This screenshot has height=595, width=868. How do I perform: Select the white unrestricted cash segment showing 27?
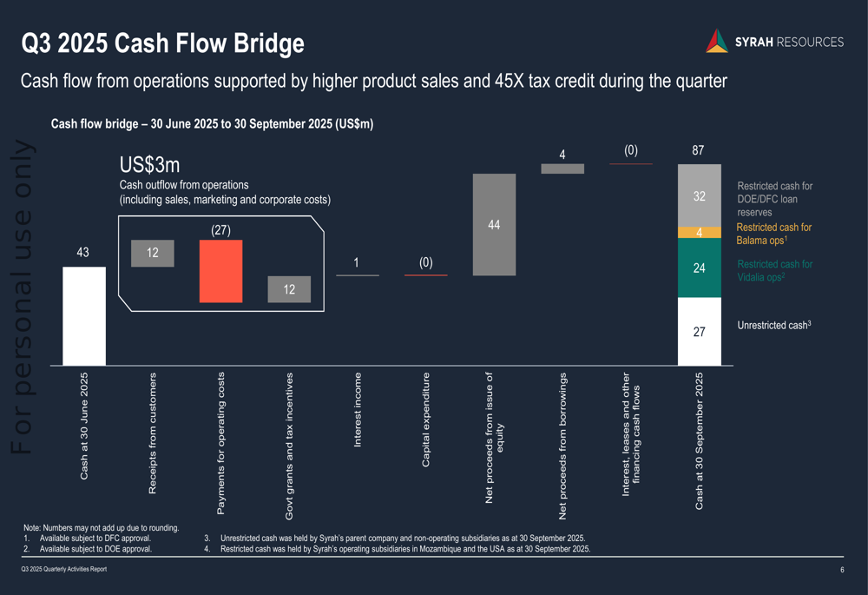pos(699,331)
